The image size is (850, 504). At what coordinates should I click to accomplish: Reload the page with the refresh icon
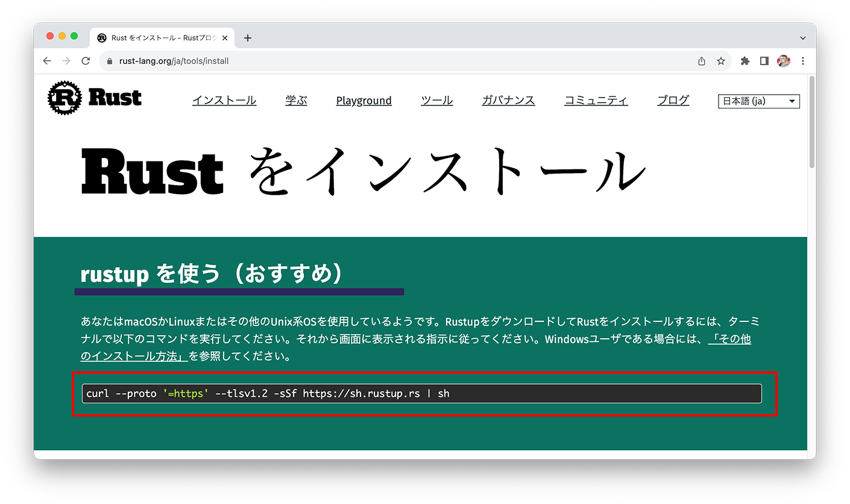86,61
